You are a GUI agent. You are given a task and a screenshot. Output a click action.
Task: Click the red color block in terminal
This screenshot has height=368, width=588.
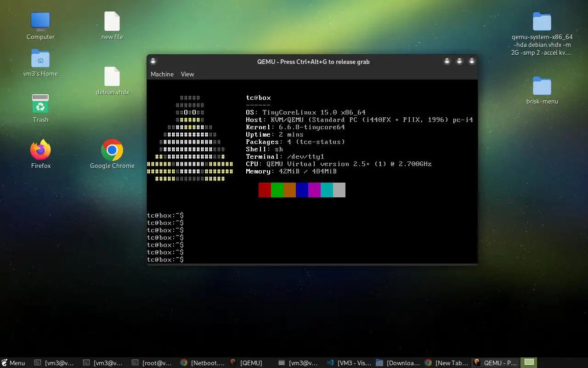265,190
